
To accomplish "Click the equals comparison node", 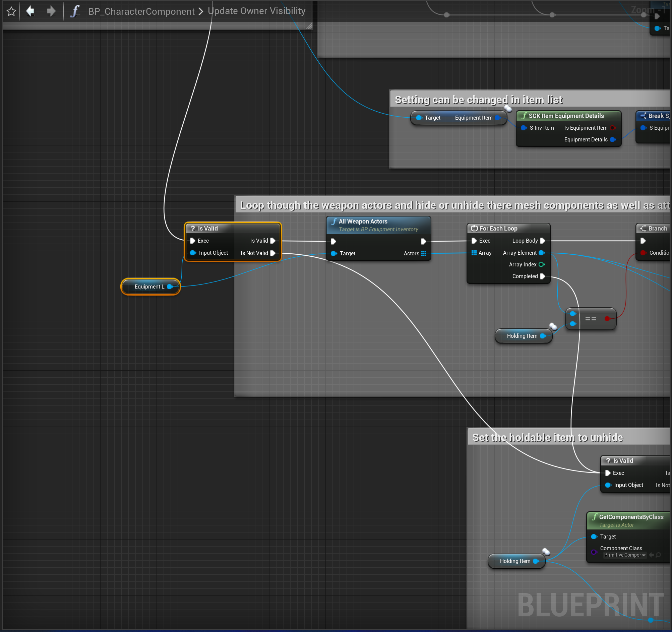I will point(590,318).
